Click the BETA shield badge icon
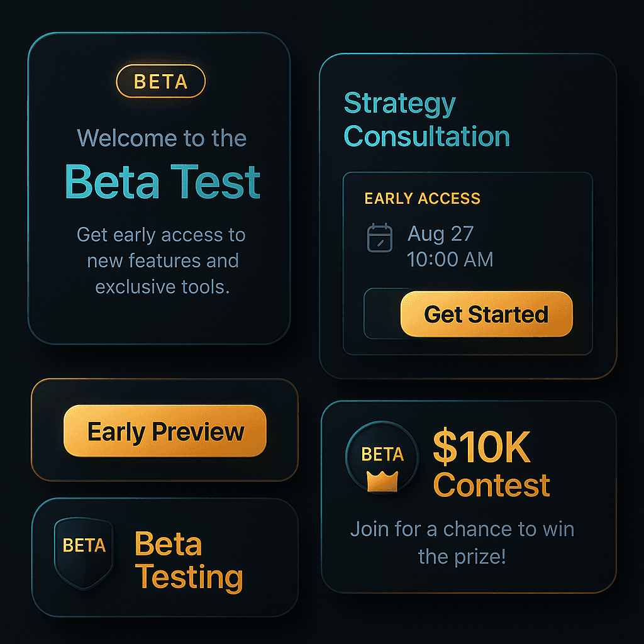The width and height of the screenshot is (644, 644). pos(84,553)
